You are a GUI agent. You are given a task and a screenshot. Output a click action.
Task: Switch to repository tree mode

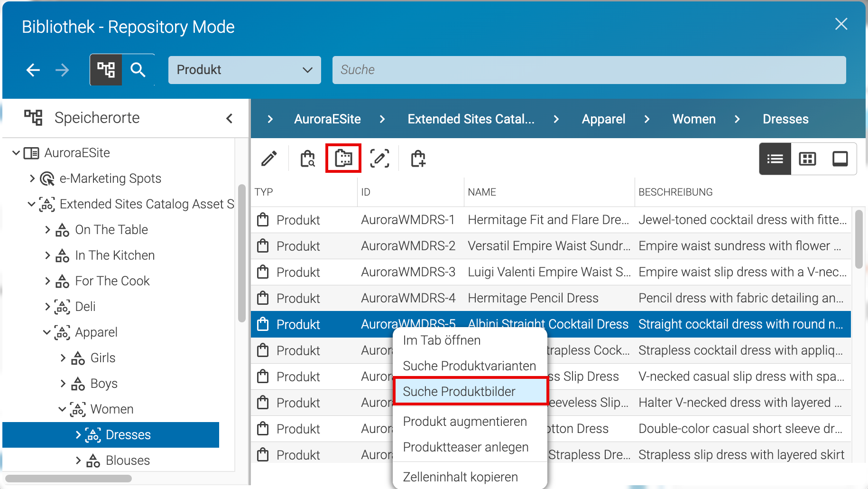click(x=106, y=70)
